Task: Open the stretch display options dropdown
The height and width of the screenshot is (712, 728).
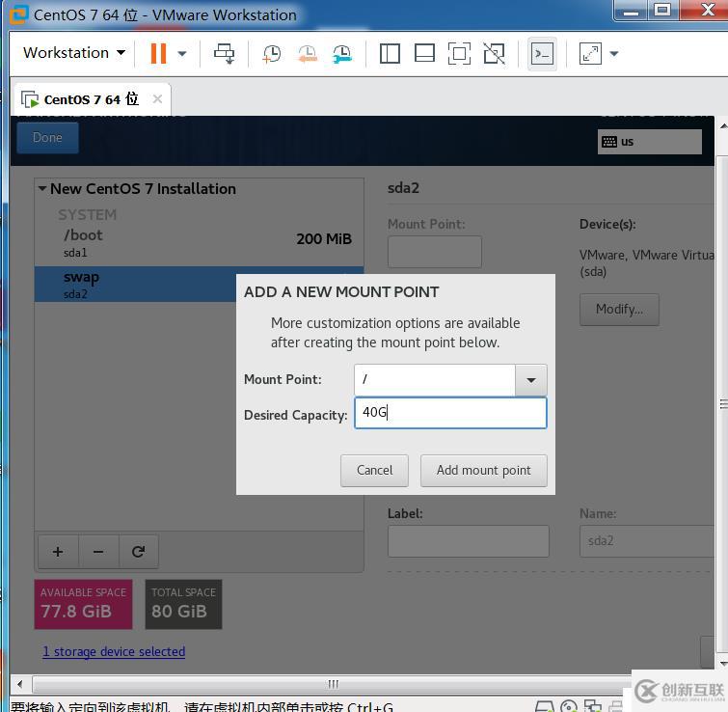Action: (614, 54)
